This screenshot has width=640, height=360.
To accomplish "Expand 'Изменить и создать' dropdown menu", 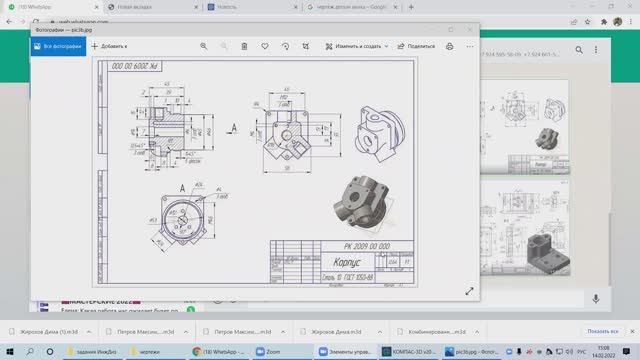I will [x=357, y=47].
